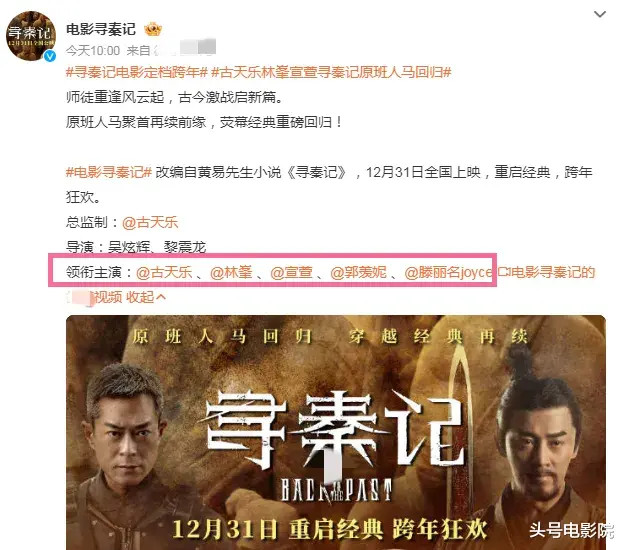Click the 今天10:00 post timestamp

93,50
